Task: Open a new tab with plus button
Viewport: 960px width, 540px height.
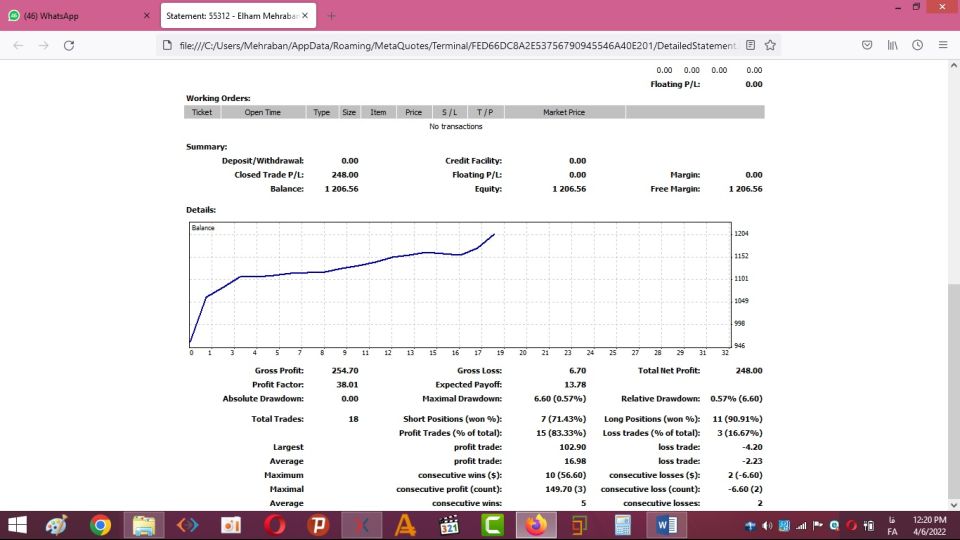Action: [x=332, y=16]
